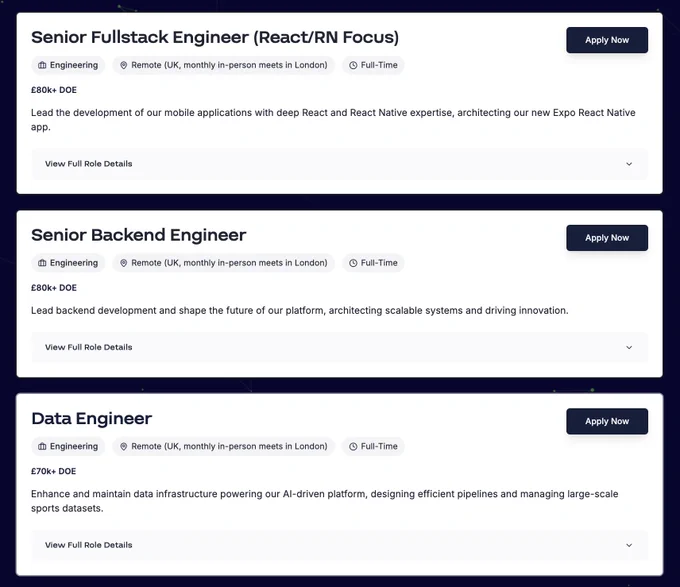Click briefcase icon in Senior Backend Engineer card
680x587 pixels.
[x=42, y=263]
